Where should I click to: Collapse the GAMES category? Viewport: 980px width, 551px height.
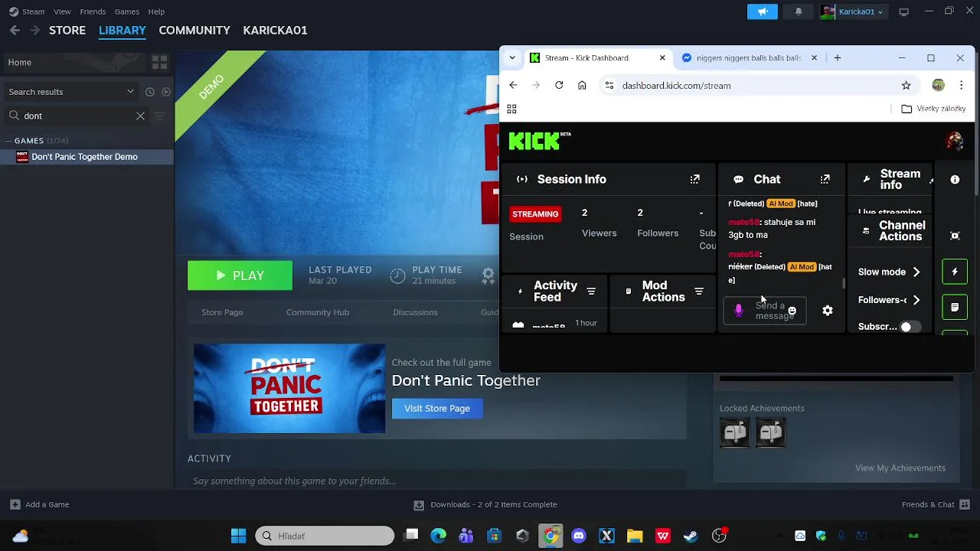[x=8, y=141]
